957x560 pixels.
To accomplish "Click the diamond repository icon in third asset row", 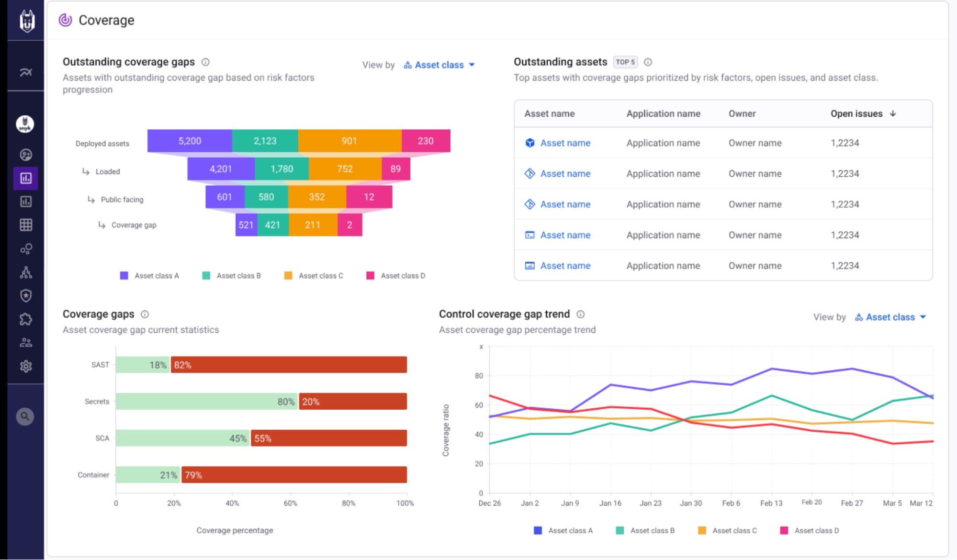I will click(529, 204).
